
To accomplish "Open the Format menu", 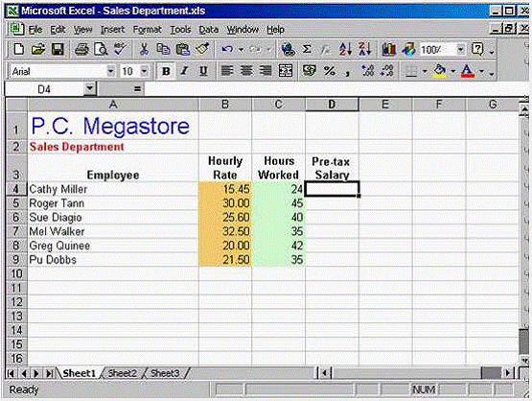I will pos(148,30).
